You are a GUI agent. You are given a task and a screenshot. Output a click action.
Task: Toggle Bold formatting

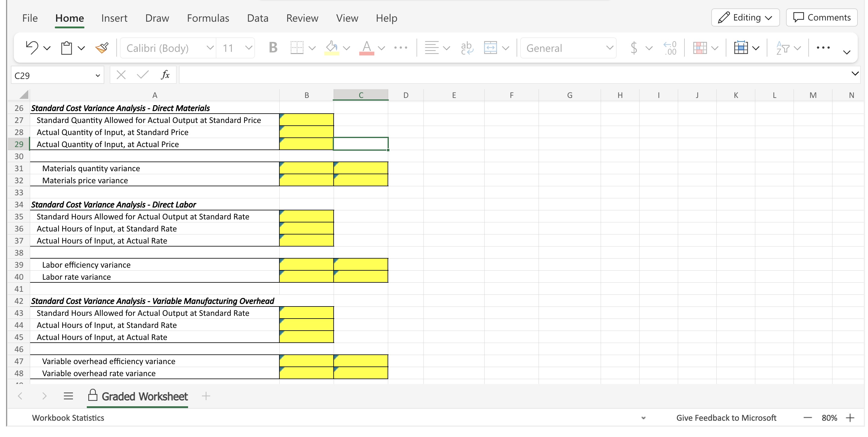pos(273,48)
